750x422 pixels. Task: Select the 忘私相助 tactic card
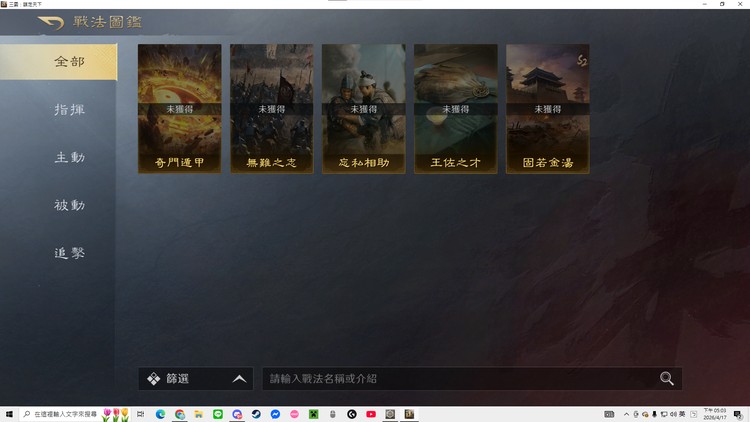point(364,109)
